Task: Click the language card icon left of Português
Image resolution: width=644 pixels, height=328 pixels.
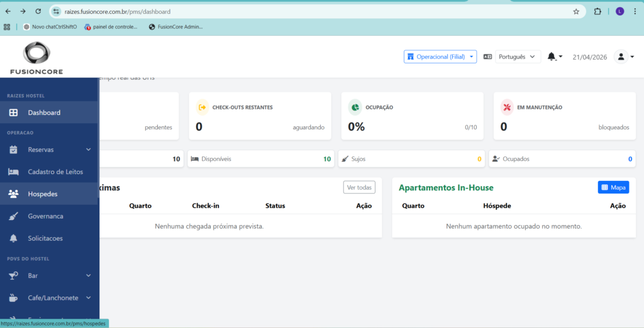Action: click(487, 57)
